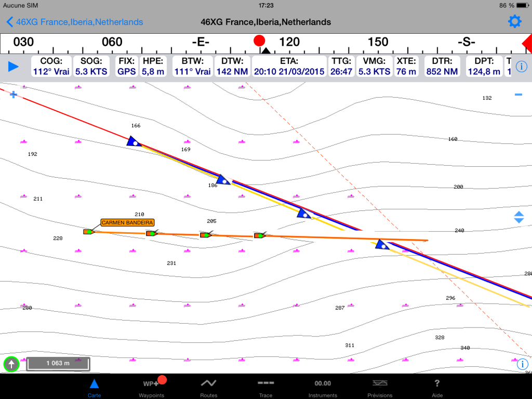532x399 pixels.
Task: Tap the 150 mark on the compass strip
Action: pyautogui.click(x=378, y=42)
